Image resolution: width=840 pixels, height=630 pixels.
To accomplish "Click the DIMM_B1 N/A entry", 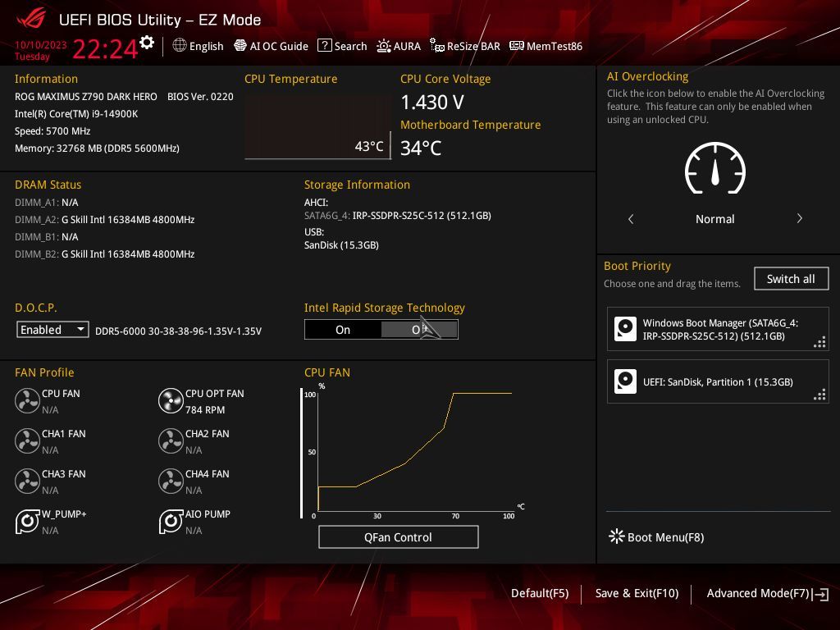I will click(47, 237).
